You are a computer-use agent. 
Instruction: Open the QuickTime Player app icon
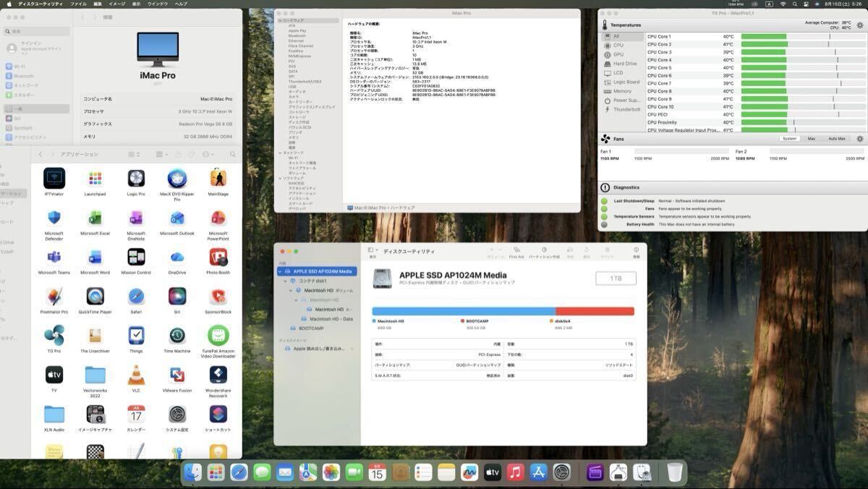coord(95,296)
